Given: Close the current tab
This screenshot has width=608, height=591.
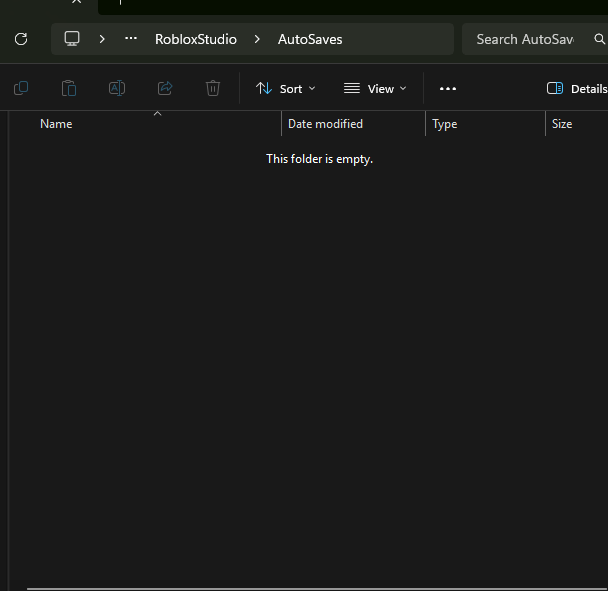Looking at the screenshot, I should point(76,2).
